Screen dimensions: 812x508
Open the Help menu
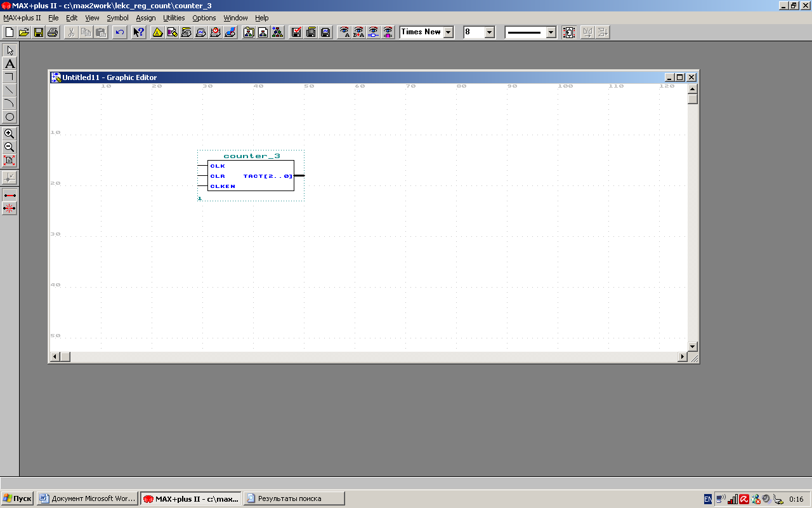click(262, 18)
